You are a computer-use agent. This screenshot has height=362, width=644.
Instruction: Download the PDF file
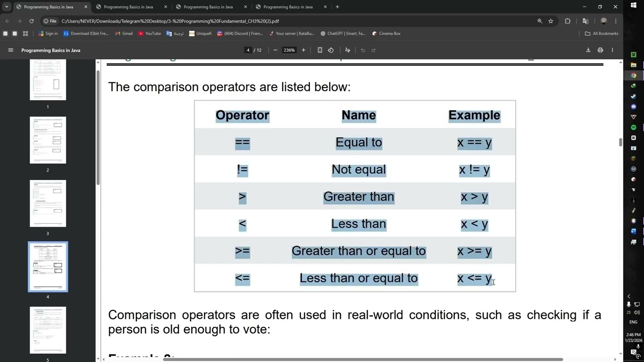[x=588, y=50]
